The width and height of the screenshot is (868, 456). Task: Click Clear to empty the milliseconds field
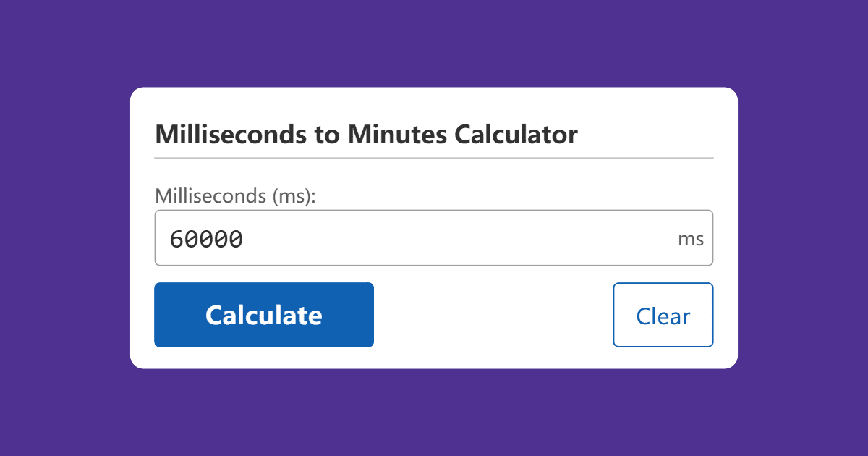point(663,315)
